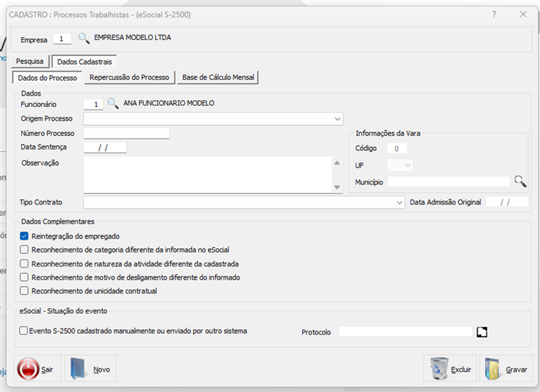Image resolution: width=540 pixels, height=392 pixels.
Task: Click Novo to create a new record
Action: (91, 369)
